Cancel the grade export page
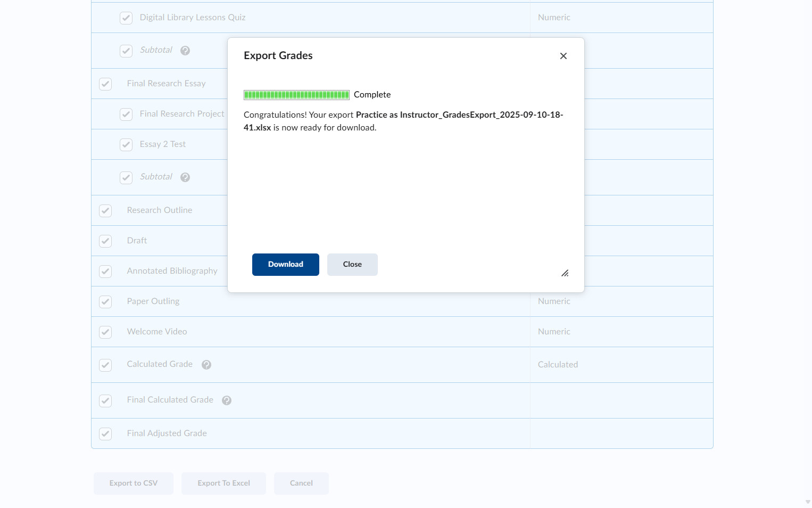The image size is (812, 508). (x=301, y=484)
